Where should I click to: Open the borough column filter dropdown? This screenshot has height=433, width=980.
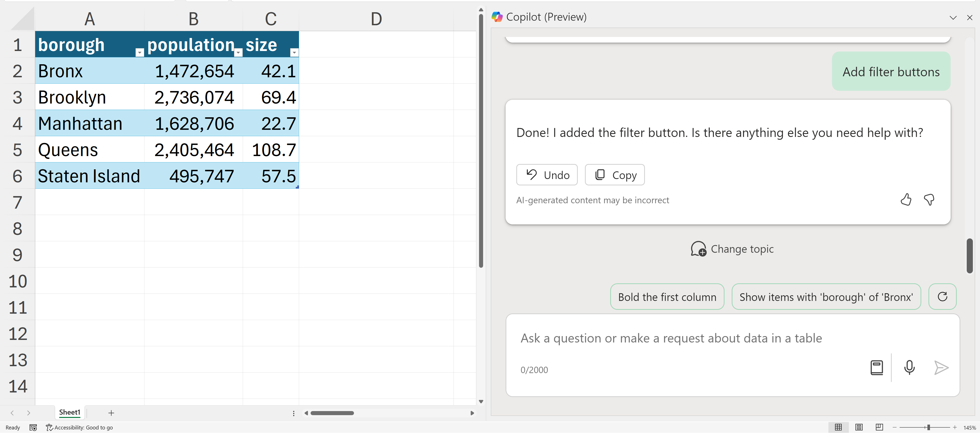(x=140, y=53)
